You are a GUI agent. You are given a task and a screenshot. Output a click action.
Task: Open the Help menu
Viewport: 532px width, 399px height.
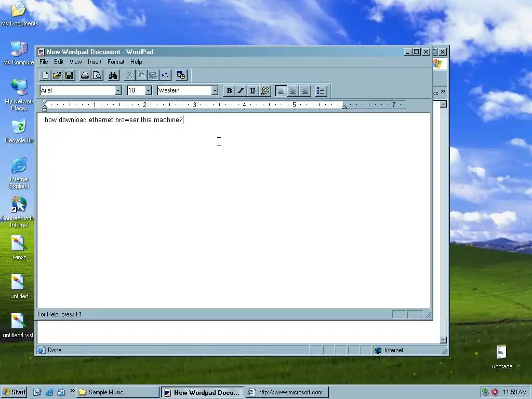[136, 62]
